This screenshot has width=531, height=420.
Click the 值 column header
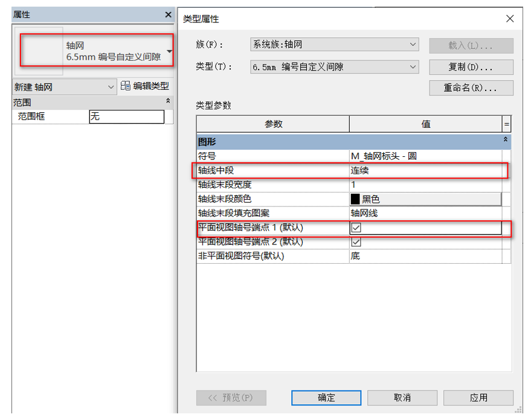[x=425, y=124]
